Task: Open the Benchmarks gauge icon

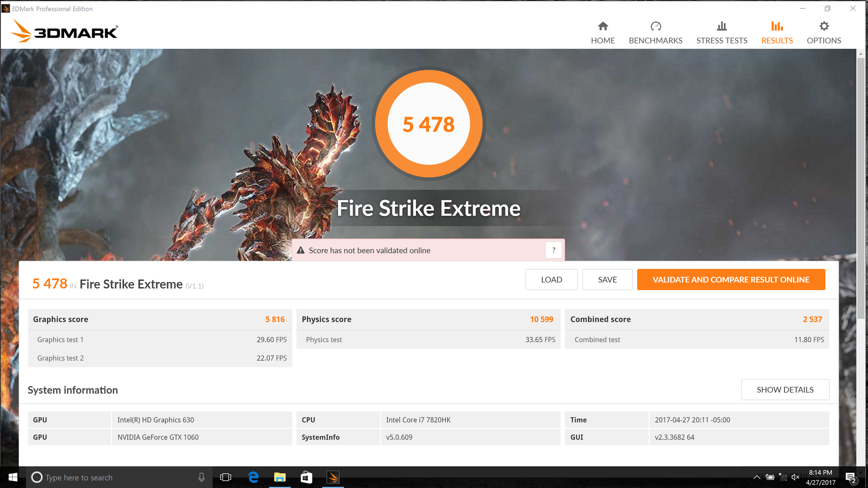Action: coord(656,26)
